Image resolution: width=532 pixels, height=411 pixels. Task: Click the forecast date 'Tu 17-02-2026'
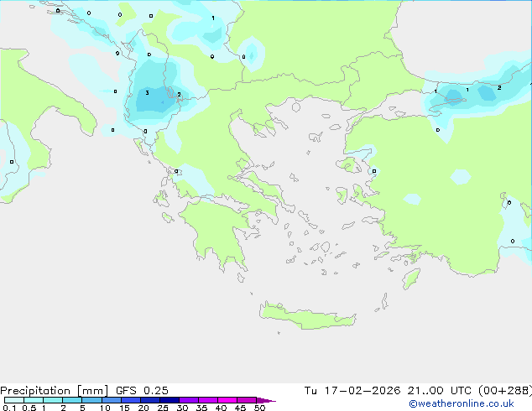[352, 391]
